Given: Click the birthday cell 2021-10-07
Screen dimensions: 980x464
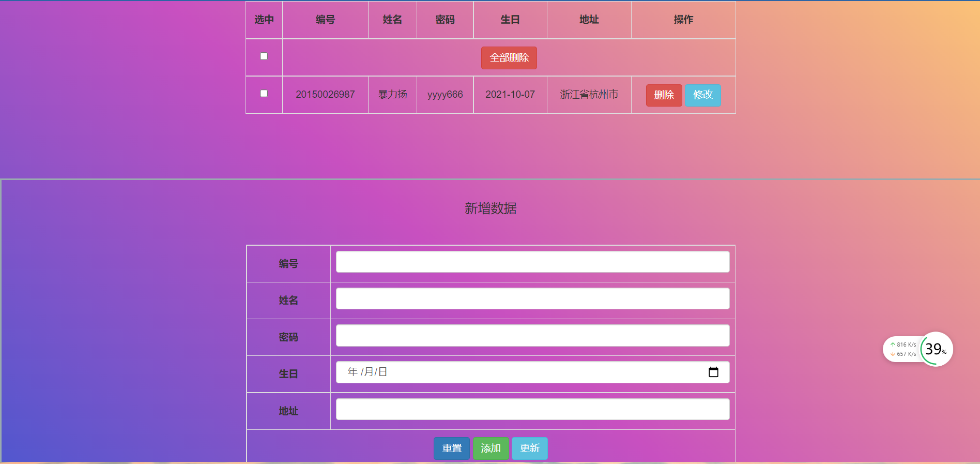Looking at the screenshot, I should (x=510, y=95).
